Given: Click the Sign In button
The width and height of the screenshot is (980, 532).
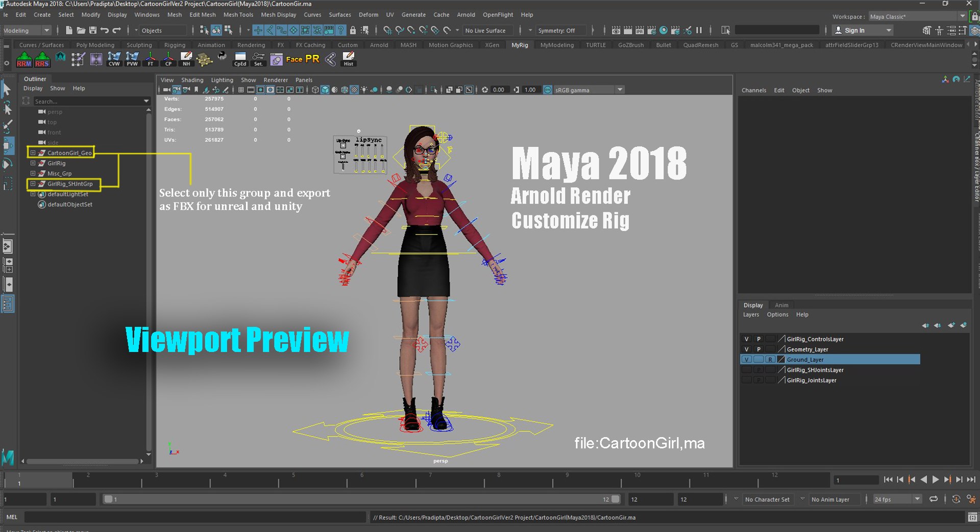Looking at the screenshot, I should point(862,30).
